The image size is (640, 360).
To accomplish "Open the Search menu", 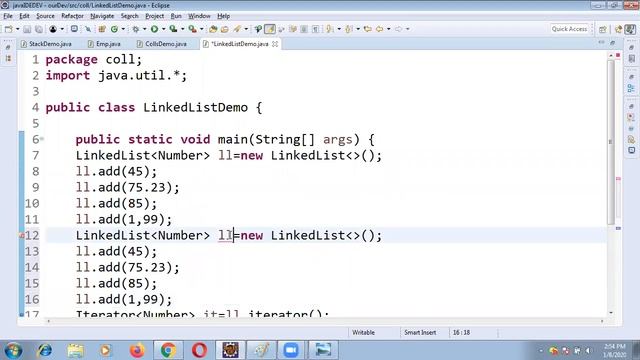I will tap(129, 16).
